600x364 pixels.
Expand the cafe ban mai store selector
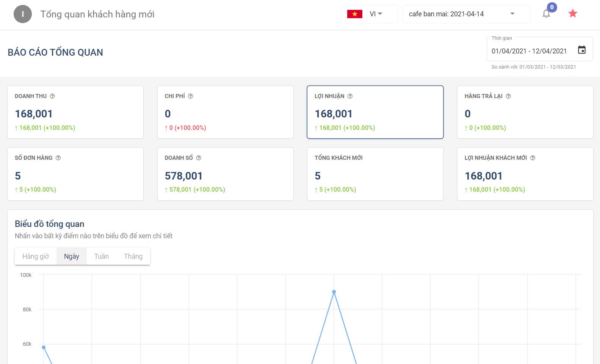[x=466, y=14]
